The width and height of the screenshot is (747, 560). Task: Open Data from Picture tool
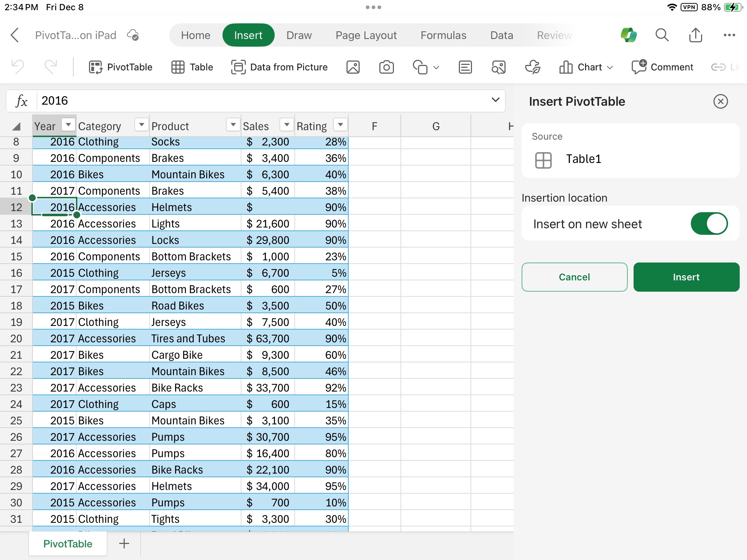[x=280, y=66]
